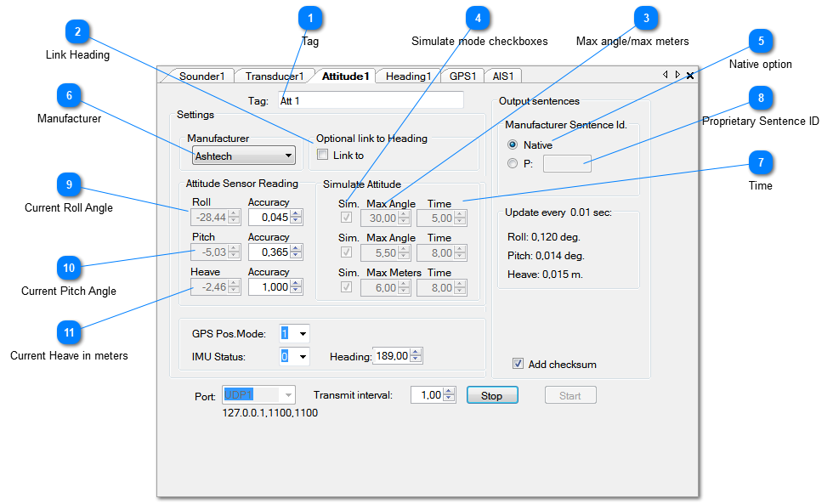Select the P: proprietary radio button

(x=513, y=163)
